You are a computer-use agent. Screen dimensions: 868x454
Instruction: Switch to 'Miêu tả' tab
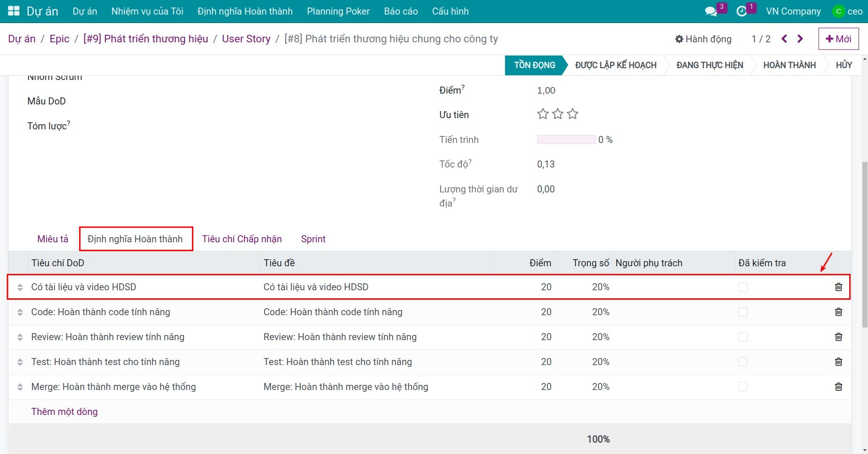point(53,239)
